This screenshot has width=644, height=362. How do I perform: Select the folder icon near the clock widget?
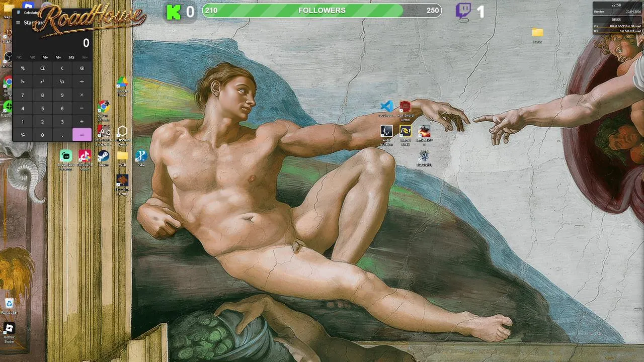point(537,35)
